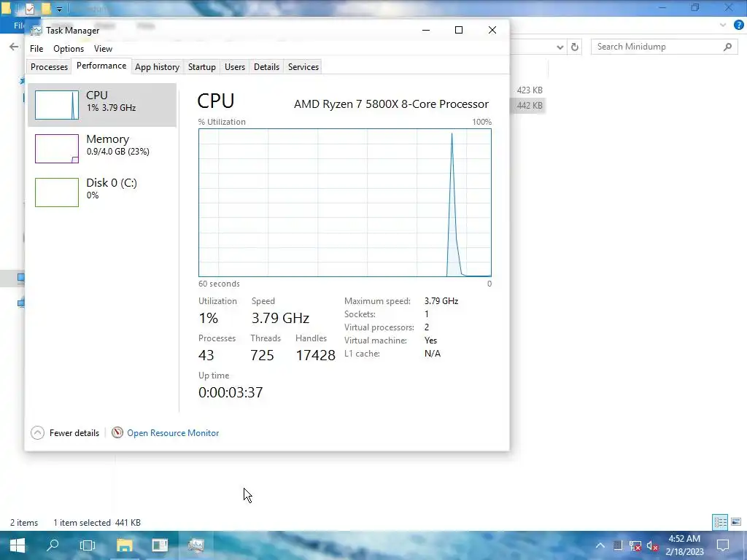
Task: Click the Task Manager title icon
Action: [36, 31]
